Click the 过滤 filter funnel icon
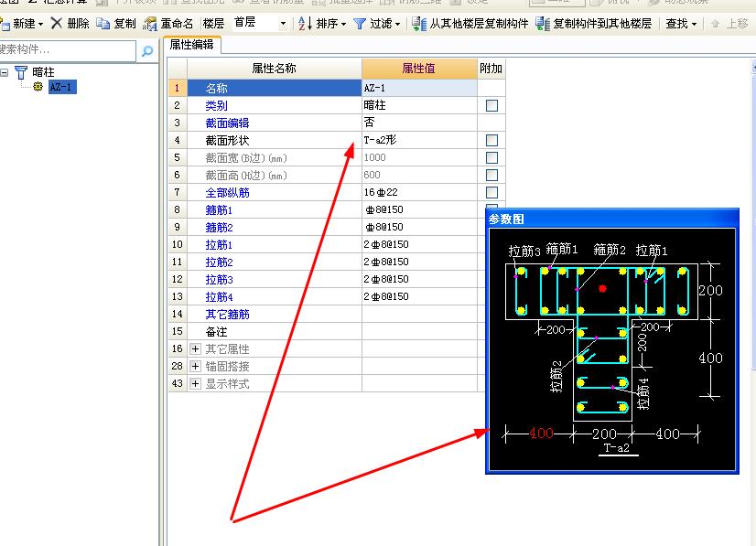Image resolution: width=756 pixels, height=546 pixels. tap(359, 23)
